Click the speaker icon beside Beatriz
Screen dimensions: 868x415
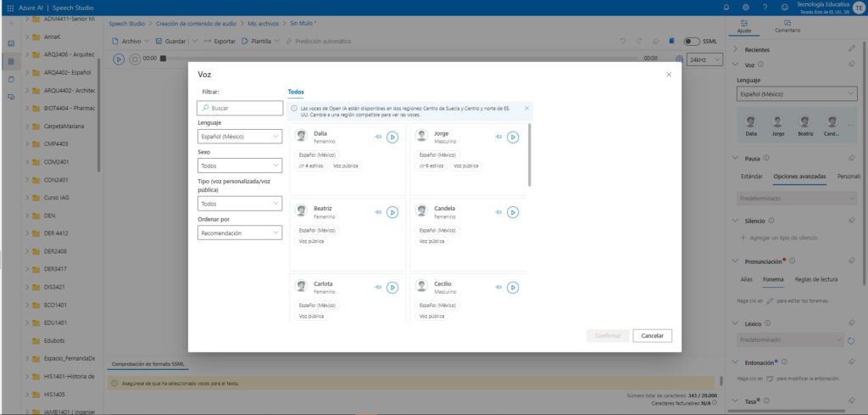(x=378, y=212)
